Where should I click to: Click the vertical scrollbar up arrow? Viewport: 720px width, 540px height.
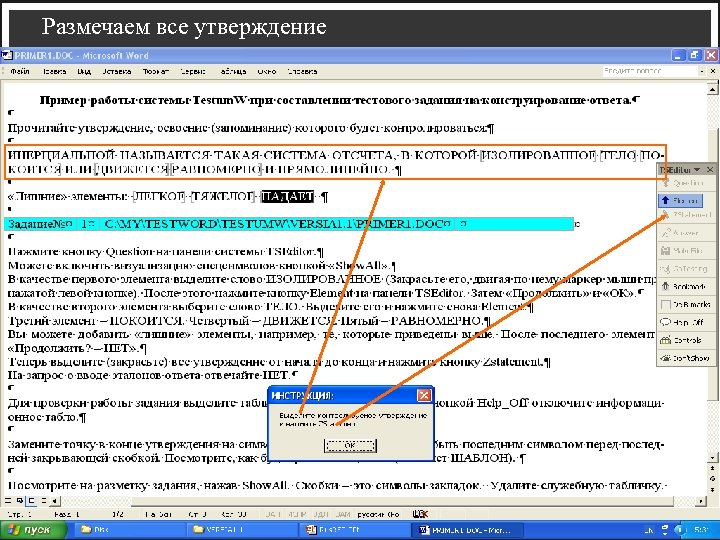pos(712,89)
